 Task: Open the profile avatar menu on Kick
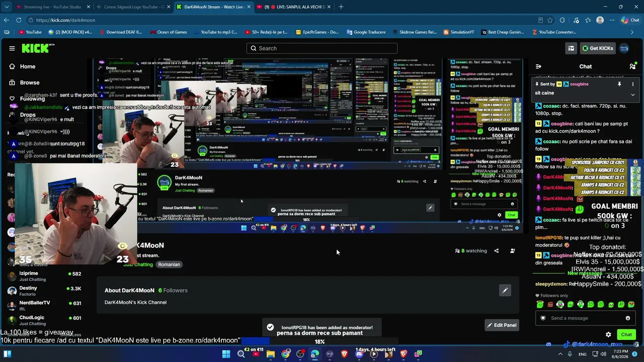624,48
